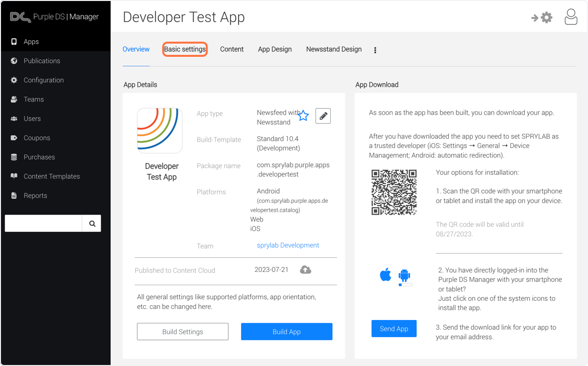
Task: Open the sprylab Development team link
Action: tap(288, 245)
